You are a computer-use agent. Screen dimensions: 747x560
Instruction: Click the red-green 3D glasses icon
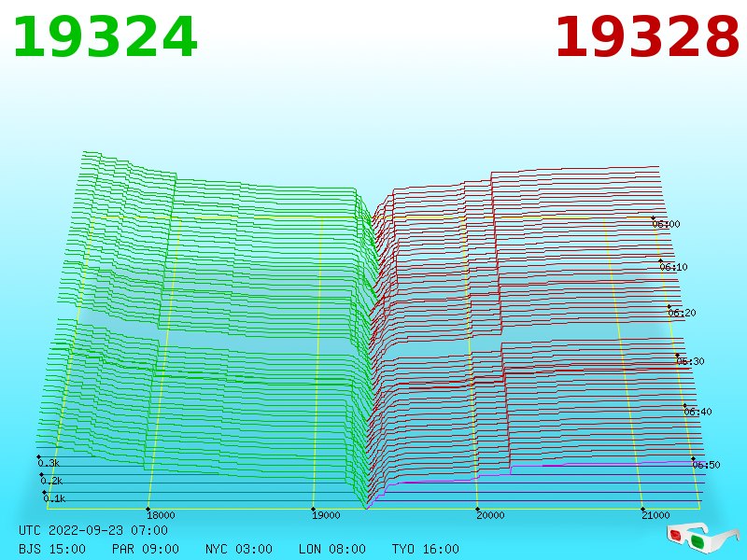coord(703,539)
